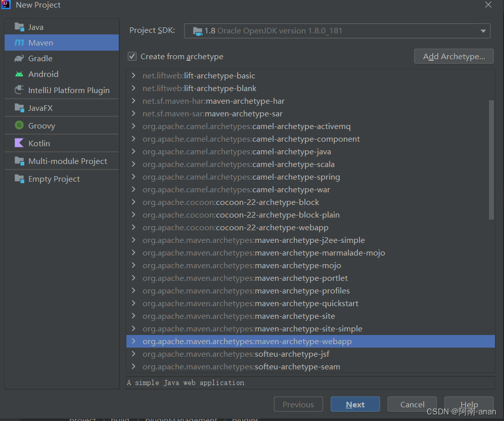This screenshot has width=504, height=421.
Task: Close the New Project dialog
Action: tap(488, 5)
